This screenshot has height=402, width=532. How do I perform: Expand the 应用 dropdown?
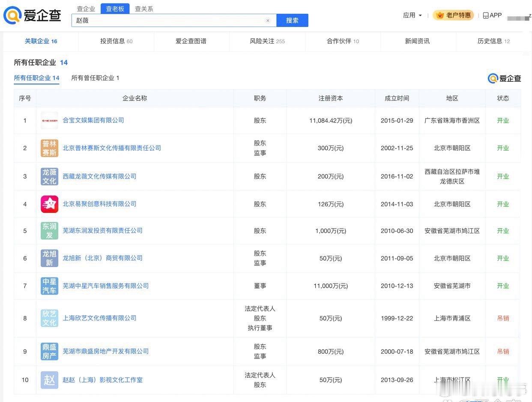[x=412, y=15]
